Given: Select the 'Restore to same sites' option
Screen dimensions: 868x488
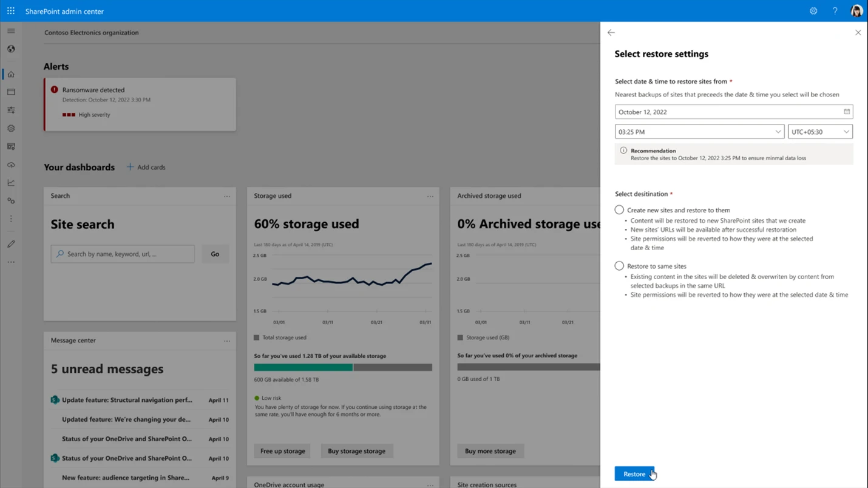Looking at the screenshot, I should pos(619,265).
